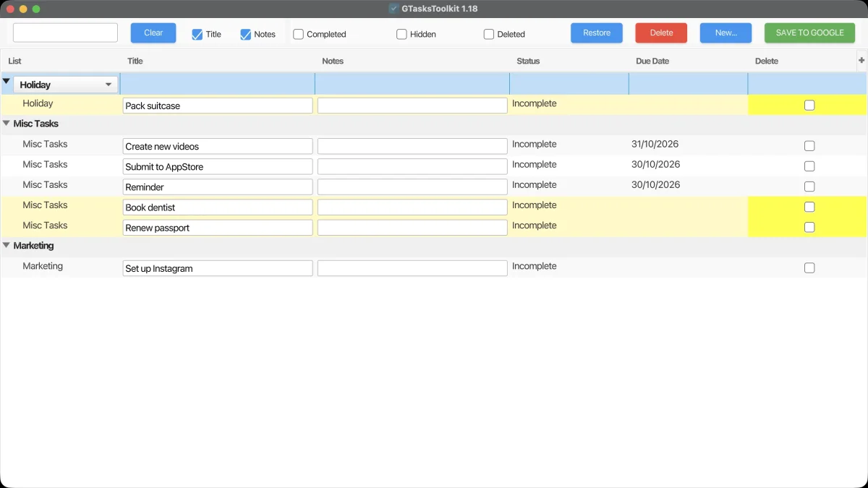Viewport: 868px width, 488px height.
Task: Click the Book dentist title field
Action: tap(218, 207)
